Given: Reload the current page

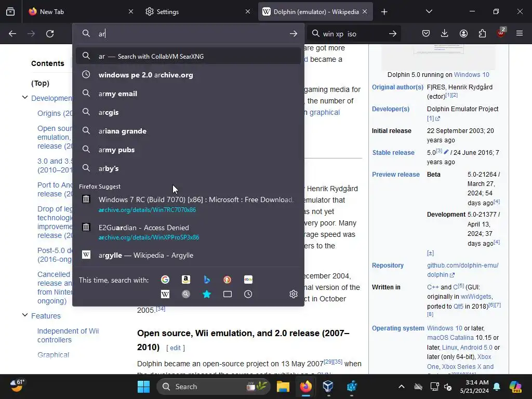Looking at the screenshot, I should [50, 34].
